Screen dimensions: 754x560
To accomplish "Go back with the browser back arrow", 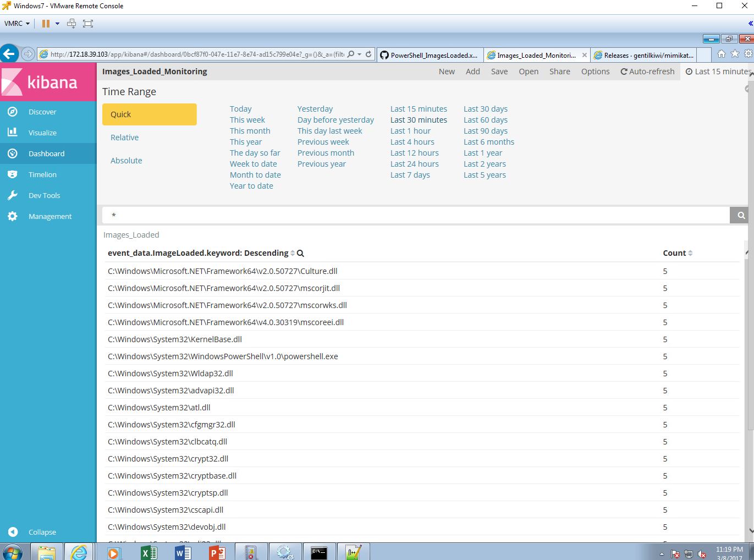I will (9, 54).
